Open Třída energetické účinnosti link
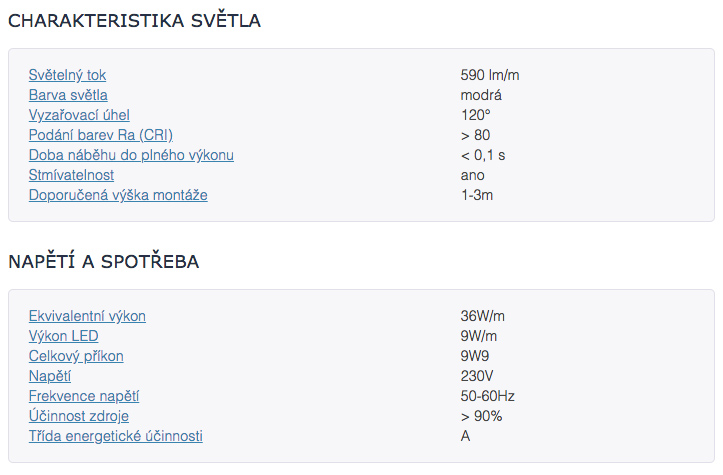723x475 pixels. click(116, 436)
